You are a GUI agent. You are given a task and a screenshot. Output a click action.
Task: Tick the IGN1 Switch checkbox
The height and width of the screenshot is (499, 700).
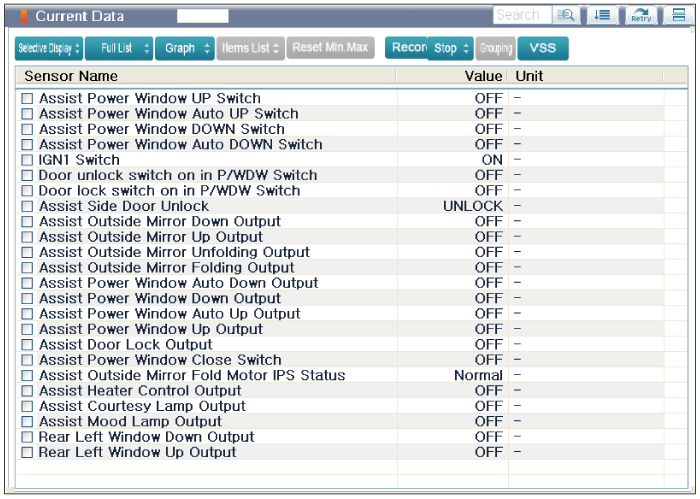click(28, 160)
